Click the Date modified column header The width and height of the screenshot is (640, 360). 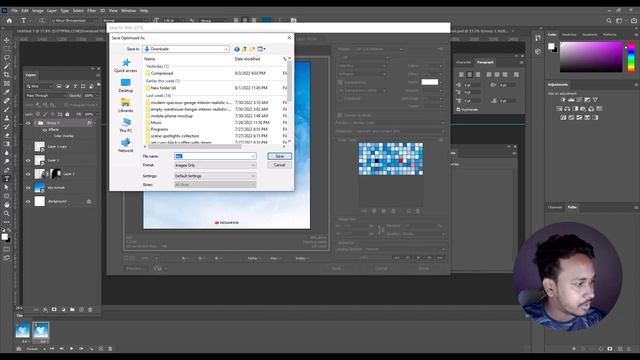pyautogui.click(x=247, y=59)
